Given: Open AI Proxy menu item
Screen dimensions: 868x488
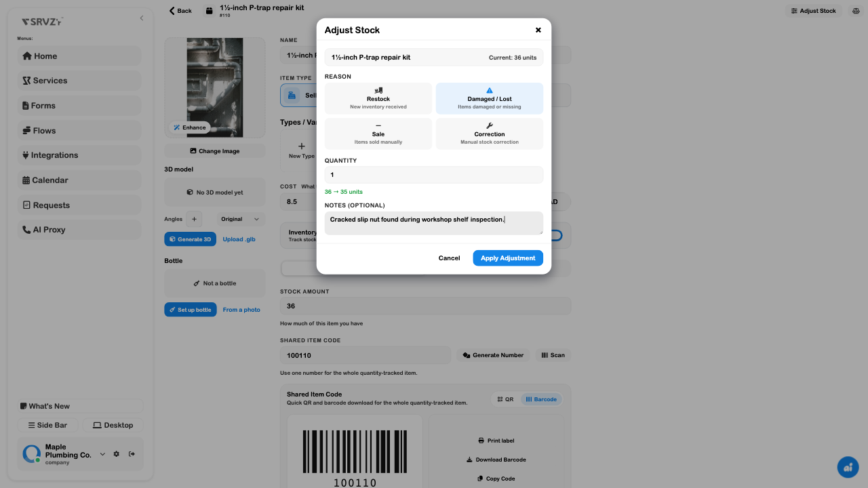Looking at the screenshot, I should tap(79, 230).
